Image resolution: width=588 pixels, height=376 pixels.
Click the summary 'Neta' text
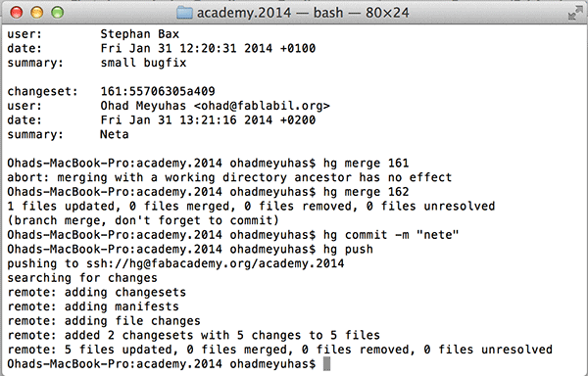(115, 134)
